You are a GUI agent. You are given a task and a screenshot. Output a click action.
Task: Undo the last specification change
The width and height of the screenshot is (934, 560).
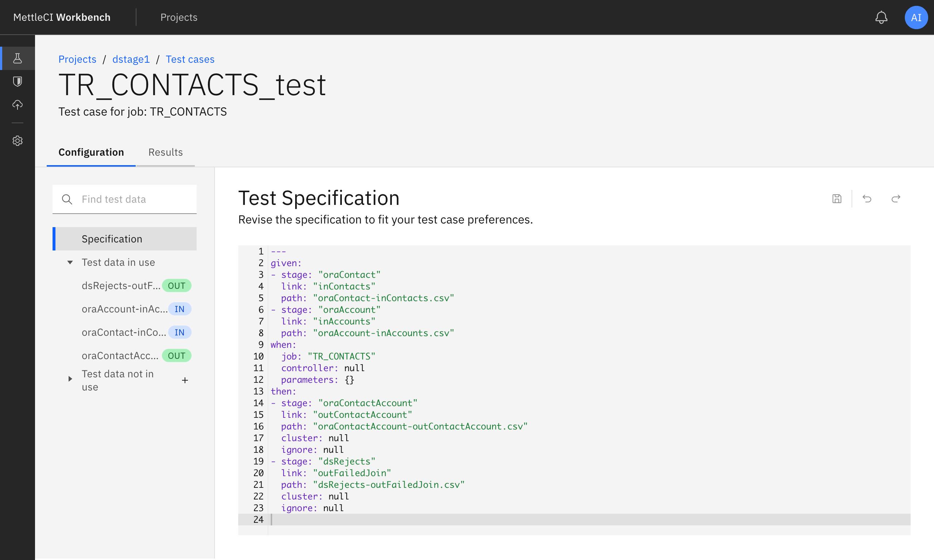(867, 198)
